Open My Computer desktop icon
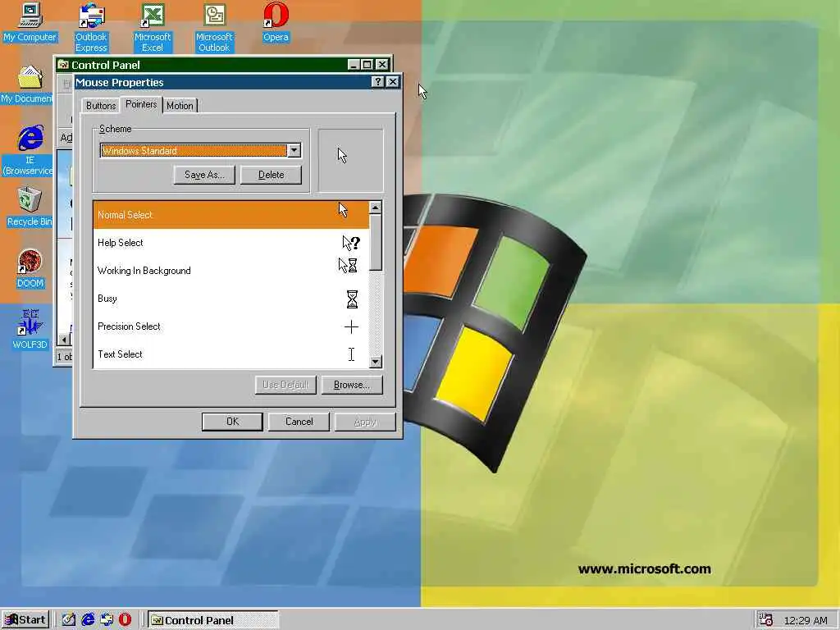 30,22
